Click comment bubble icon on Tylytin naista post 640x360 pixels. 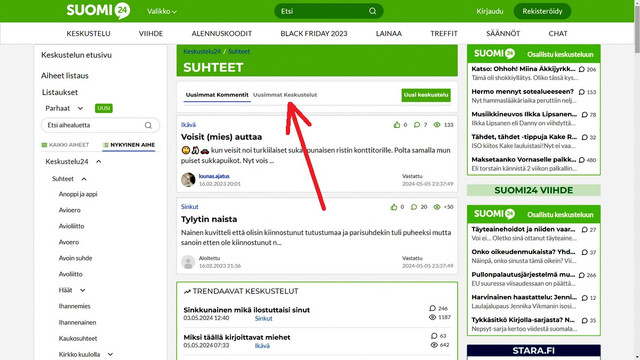(414, 207)
